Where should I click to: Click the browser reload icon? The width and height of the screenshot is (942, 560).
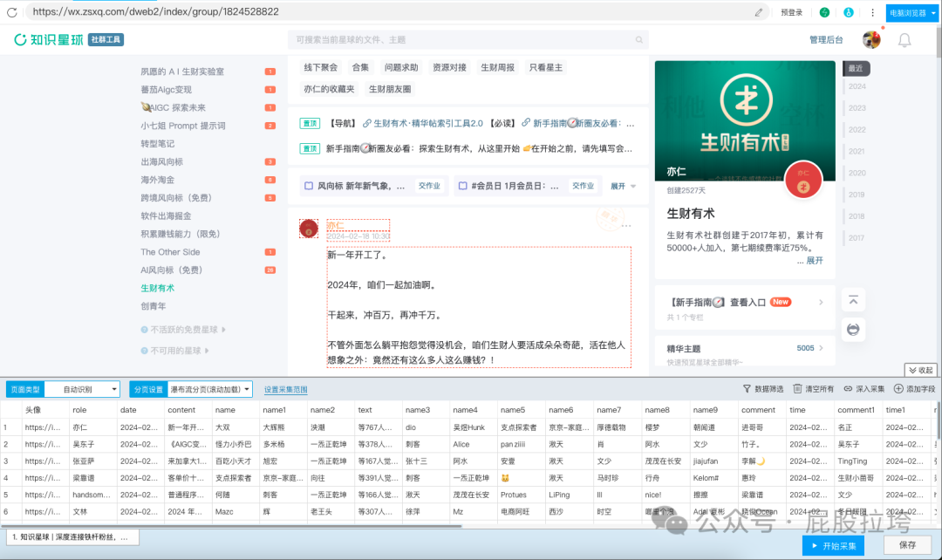tap(11, 12)
